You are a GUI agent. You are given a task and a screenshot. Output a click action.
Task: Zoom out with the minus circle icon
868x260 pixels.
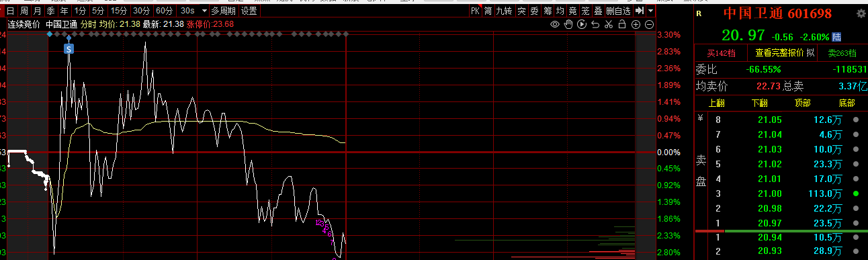point(650,24)
